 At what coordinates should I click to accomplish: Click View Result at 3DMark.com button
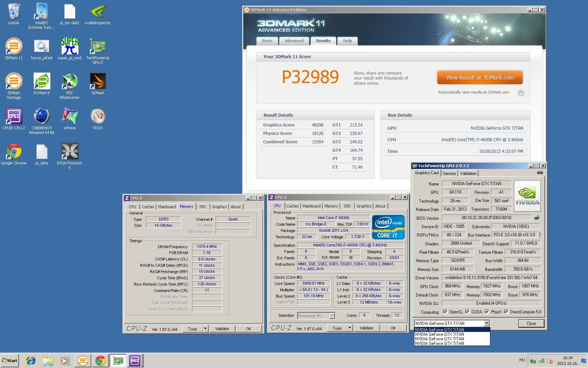tap(480, 78)
